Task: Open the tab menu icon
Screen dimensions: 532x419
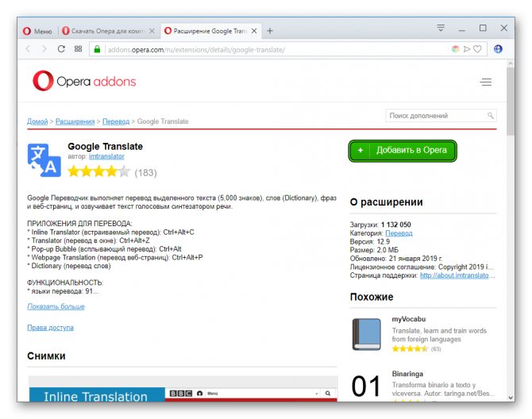Action: 441,28
